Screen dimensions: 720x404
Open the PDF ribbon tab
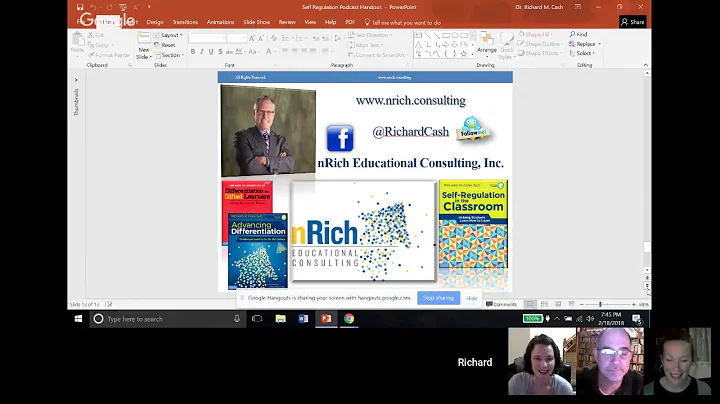(x=350, y=22)
